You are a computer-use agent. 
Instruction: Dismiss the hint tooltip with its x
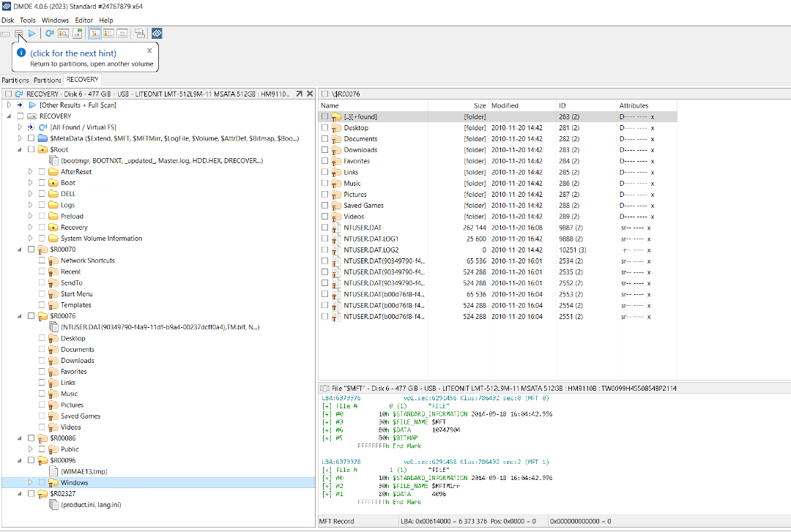pos(149,50)
